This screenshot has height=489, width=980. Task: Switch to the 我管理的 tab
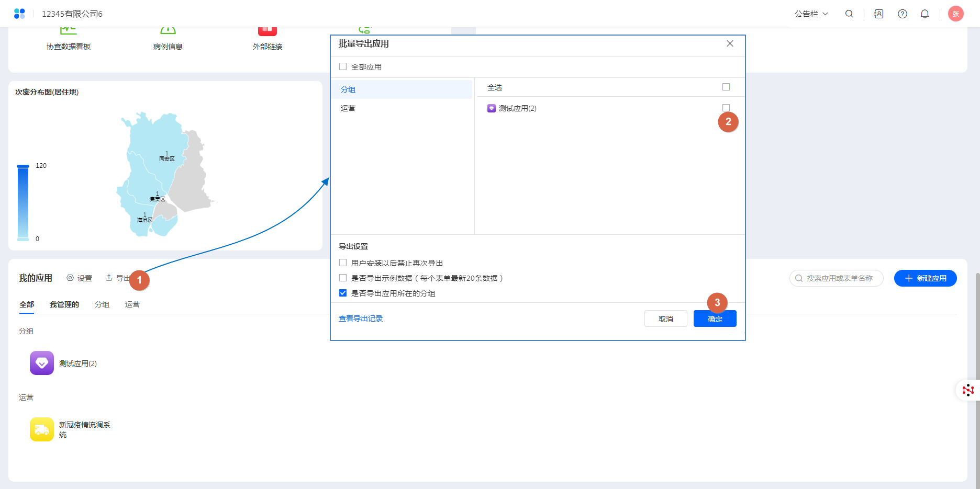point(64,304)
